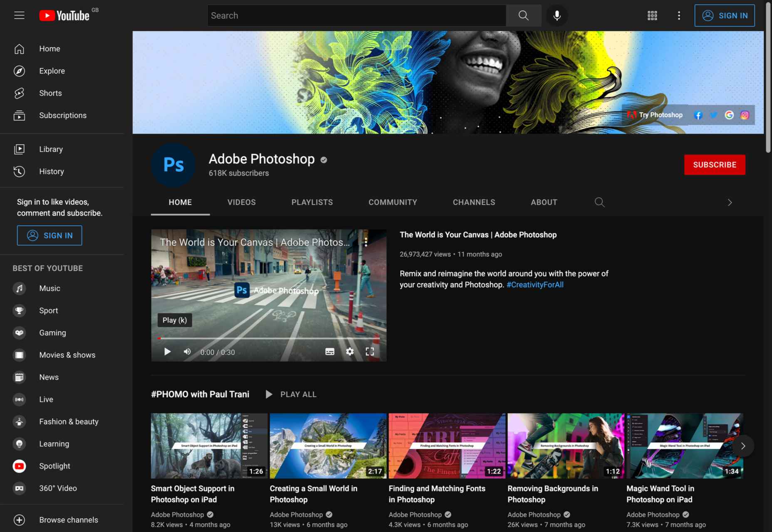
Task: Open The World is Your Canvas title link
Action: tap(478, 235)
